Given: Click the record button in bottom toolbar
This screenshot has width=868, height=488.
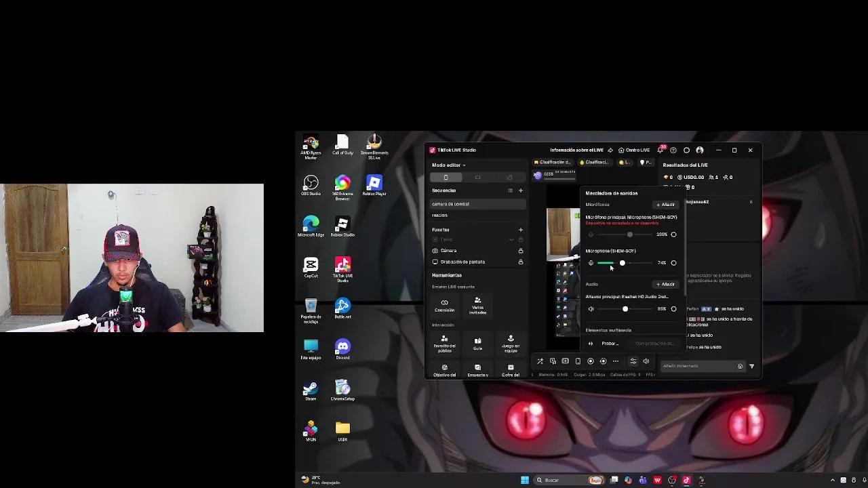Looking at the screenshot, I should (x=590, y=361).
